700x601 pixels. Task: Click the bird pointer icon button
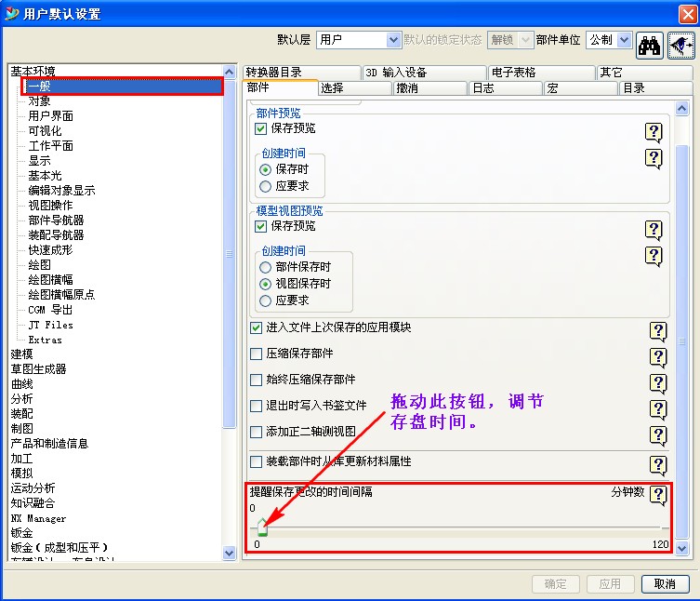click(681, 46)
